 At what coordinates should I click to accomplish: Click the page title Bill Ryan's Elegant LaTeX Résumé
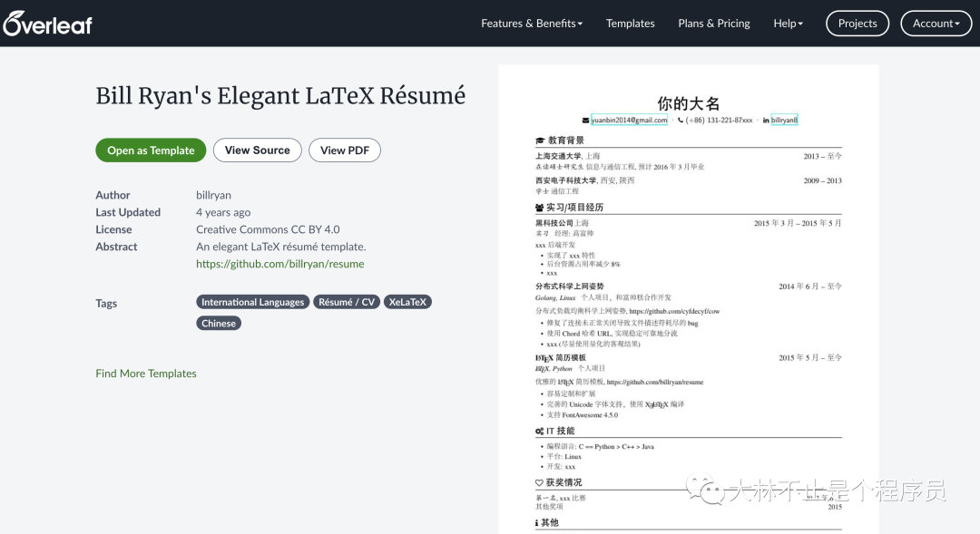tap(280, 95)
